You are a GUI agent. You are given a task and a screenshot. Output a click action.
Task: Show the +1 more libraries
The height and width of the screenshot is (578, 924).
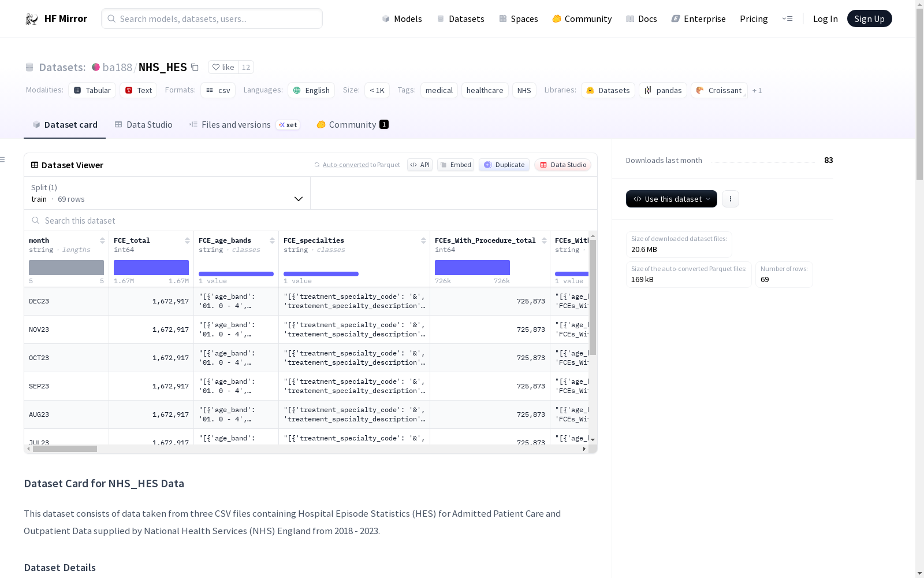coord(757,91)
